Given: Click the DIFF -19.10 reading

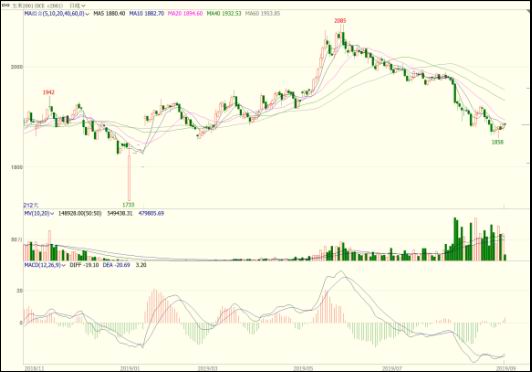Looking at the screenshot, I should tap(84, 265).
